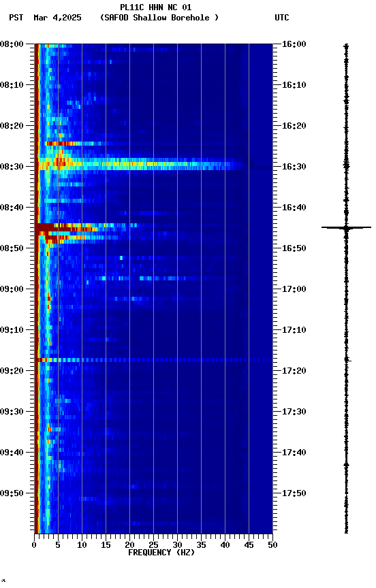Viewport: 376px width, 588px height.
Task: Click the 08:50 PST time label
Action: (x=12, y=248)
